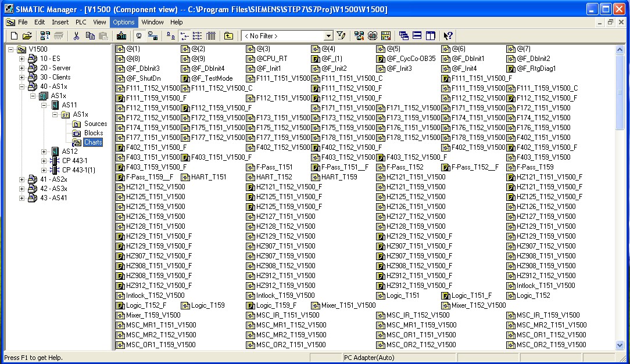Select the HZ121_T151_V1500_F chart
Screen dimensions: 630x364
(x=545, y=177)
